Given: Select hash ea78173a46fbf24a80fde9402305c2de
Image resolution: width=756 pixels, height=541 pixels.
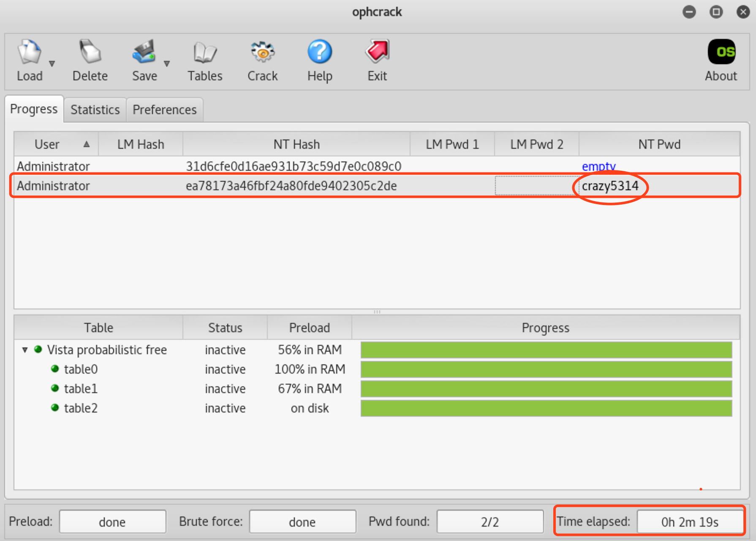Looking at the screenshot, I should pos(291,186).
